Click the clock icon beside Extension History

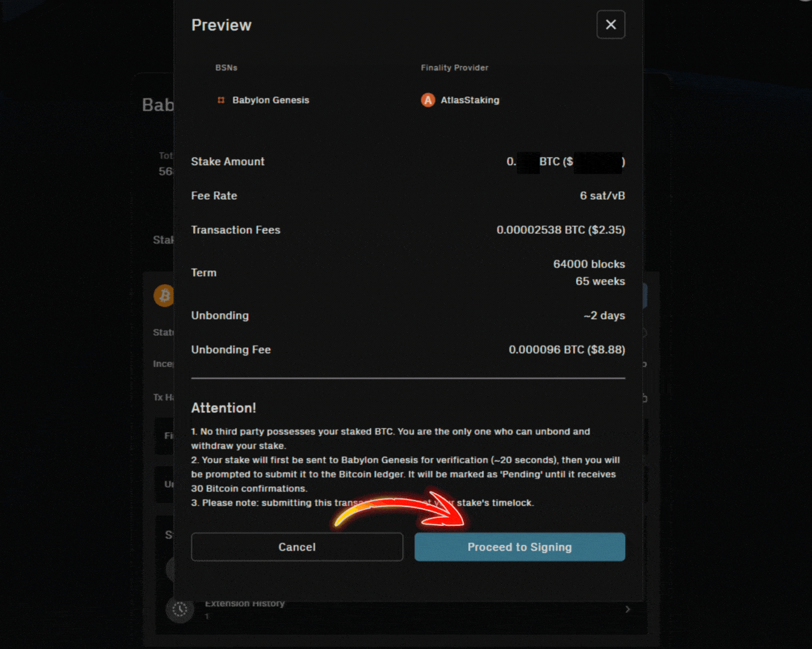179,609
